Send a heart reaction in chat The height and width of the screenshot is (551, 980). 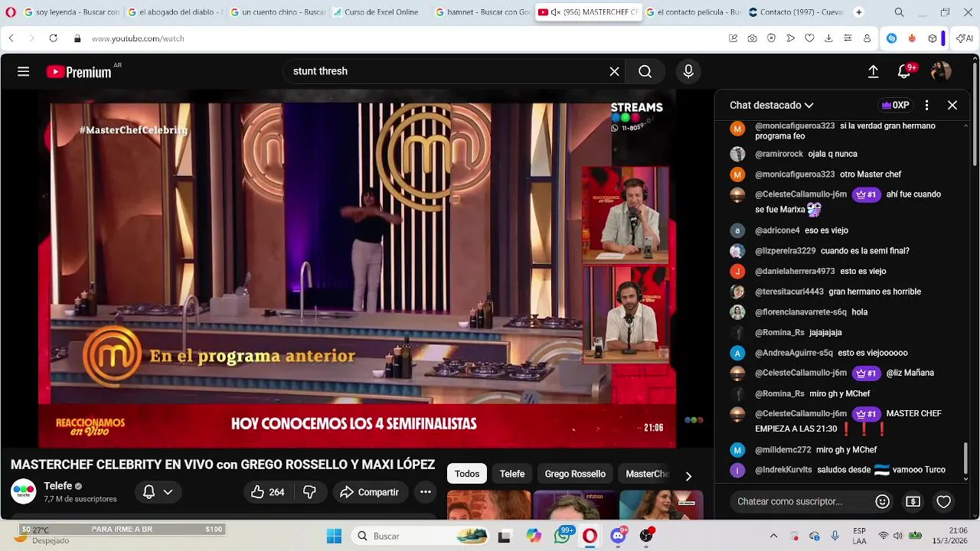tap(944, 501)
